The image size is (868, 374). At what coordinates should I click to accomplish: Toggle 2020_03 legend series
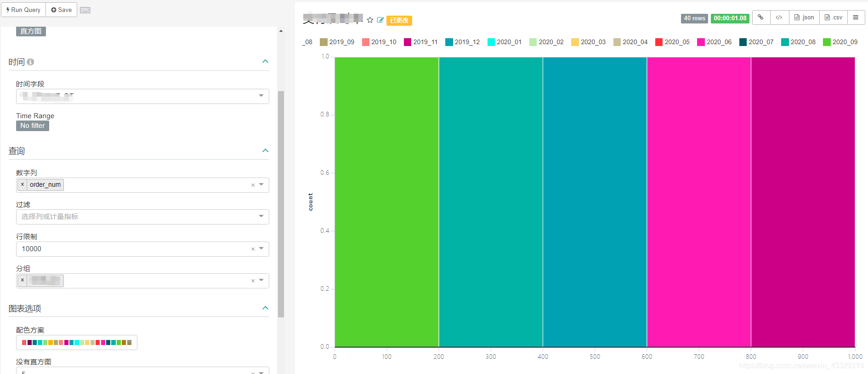(589, 42)
